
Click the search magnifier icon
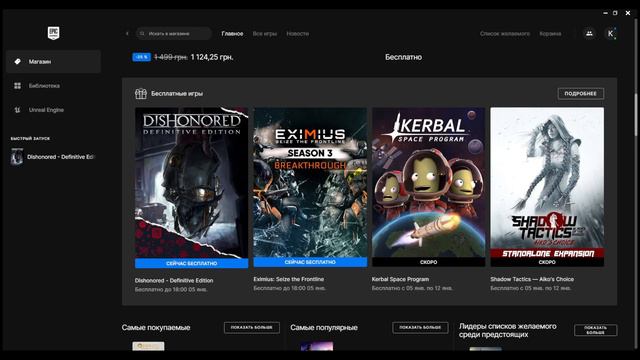(142, 33)
